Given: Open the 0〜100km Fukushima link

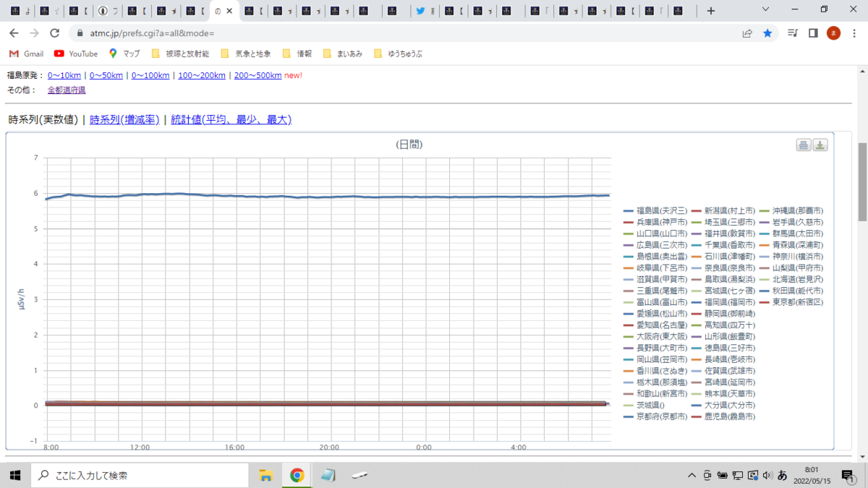Looking at the screenshot, I should click(150, 75).
